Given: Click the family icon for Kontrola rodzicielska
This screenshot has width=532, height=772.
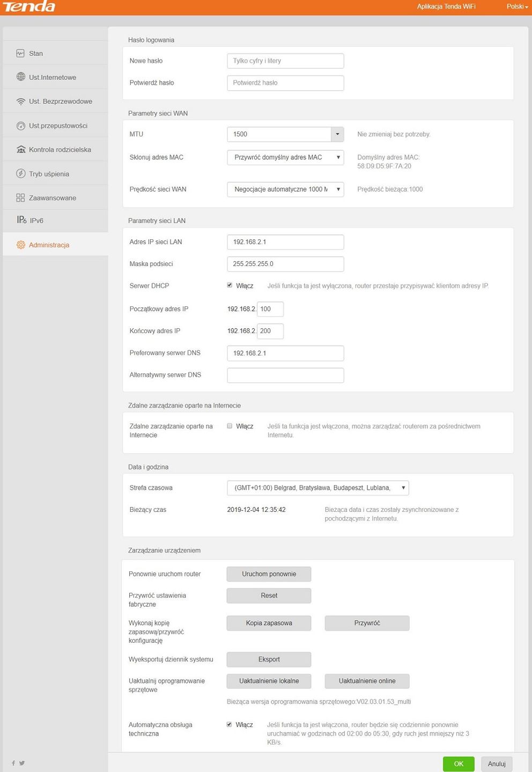Looking at the screenshot, I should pyautogui.click(x=21, y=150).
